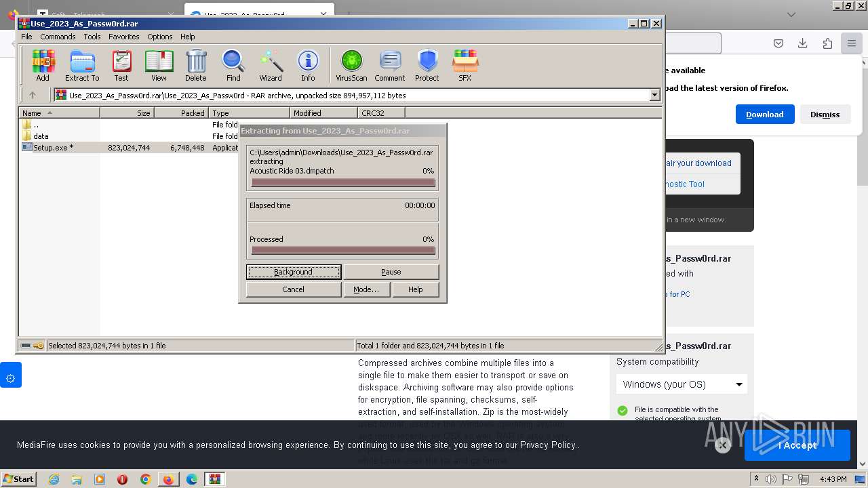
Task: Open the Wizard tool
Action: click(271, 66)
